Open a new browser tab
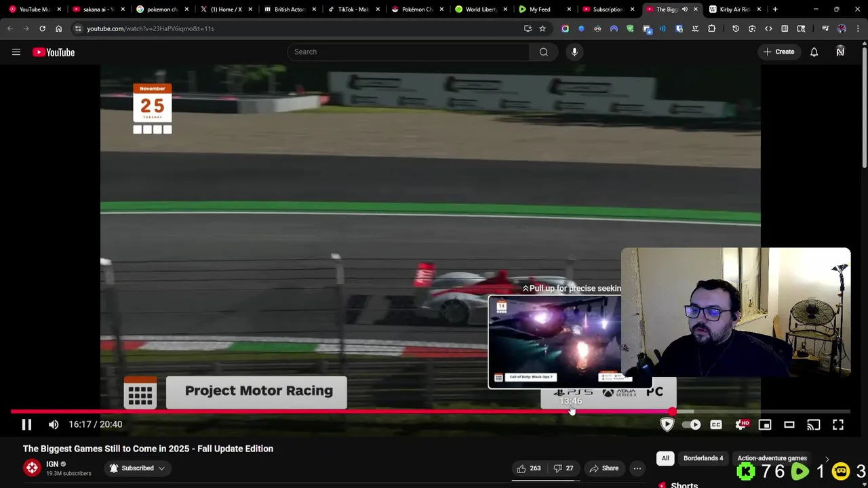868x488 pixels. pyautogui.click(x=775, y=9)
